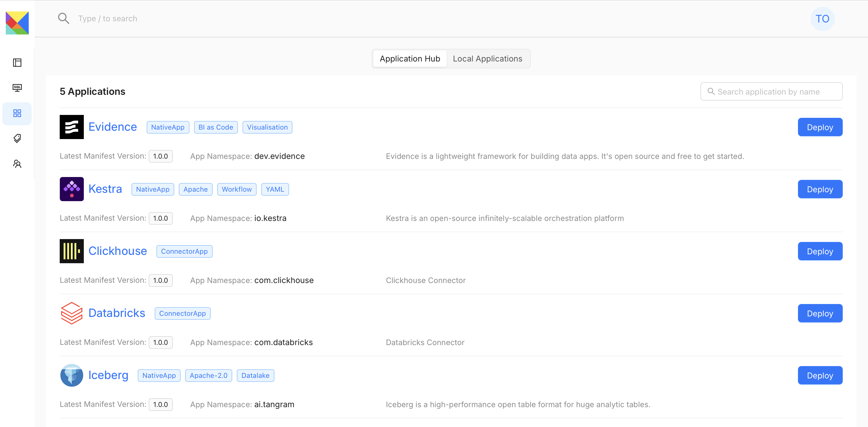Click the Evidence app logo
The image size is (868, 427).
(x=71, y=127)
